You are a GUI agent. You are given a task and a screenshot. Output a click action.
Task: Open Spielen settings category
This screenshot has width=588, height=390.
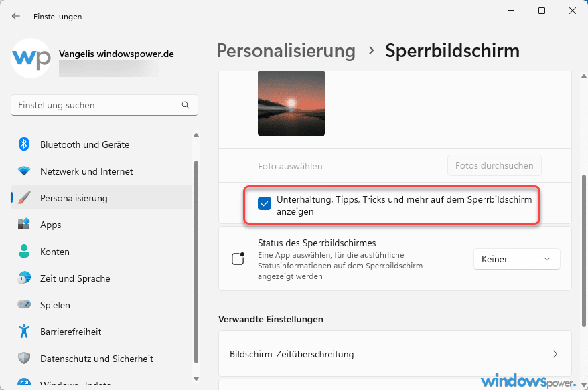coord(101,305)
